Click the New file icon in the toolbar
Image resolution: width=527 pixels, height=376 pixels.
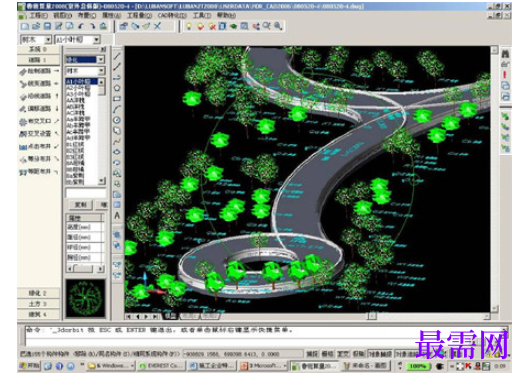click(25, 26)
